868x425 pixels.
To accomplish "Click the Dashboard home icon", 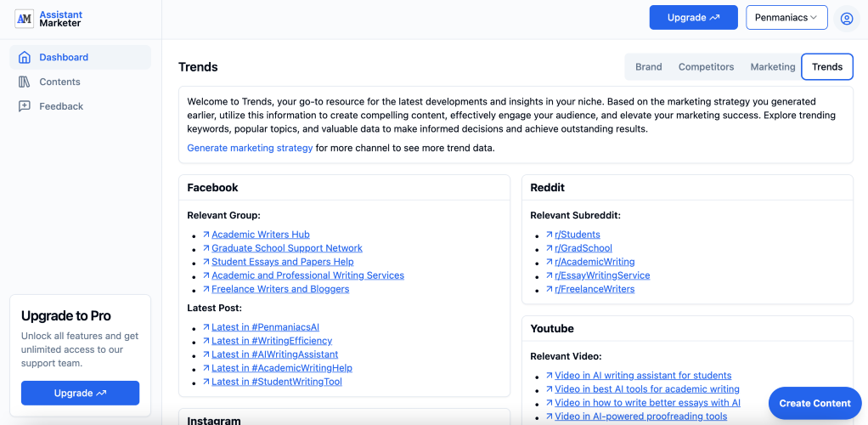I will 25,57.
